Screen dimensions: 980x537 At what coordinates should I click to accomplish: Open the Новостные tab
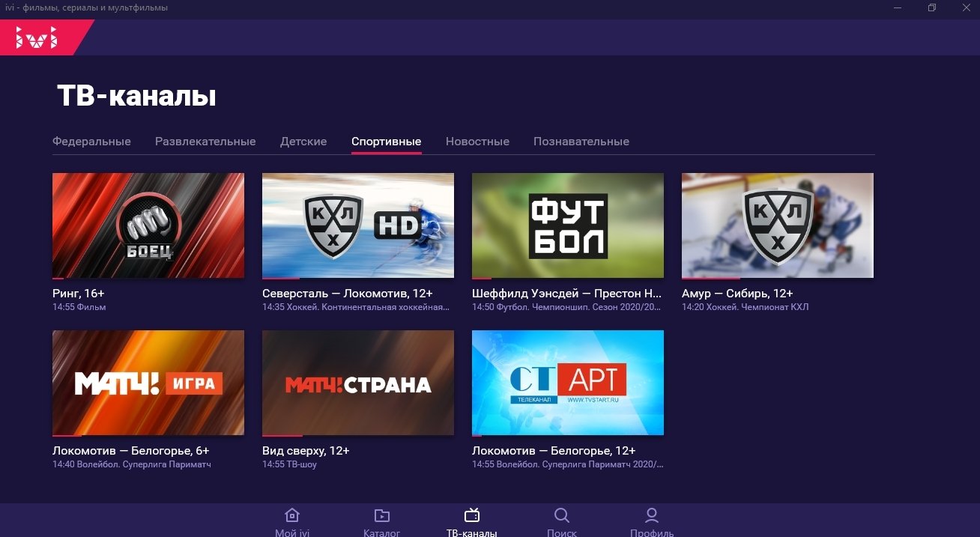[x=477, y=142]
